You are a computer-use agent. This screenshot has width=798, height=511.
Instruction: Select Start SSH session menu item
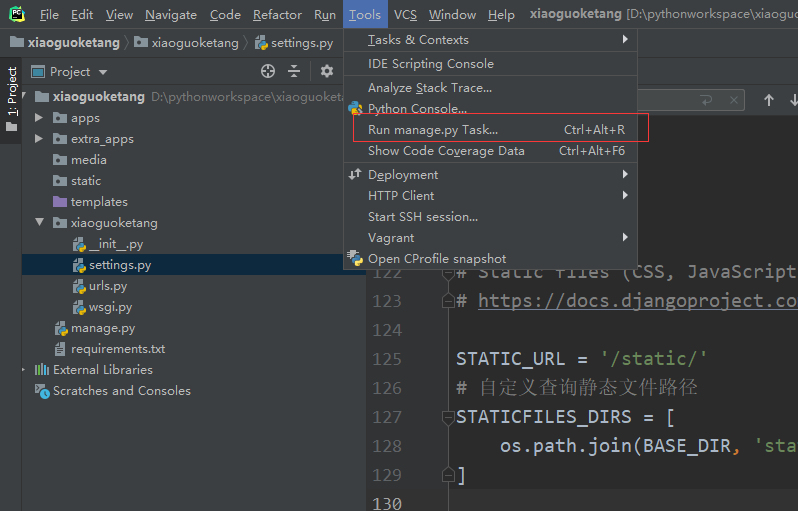click(490, 216)
